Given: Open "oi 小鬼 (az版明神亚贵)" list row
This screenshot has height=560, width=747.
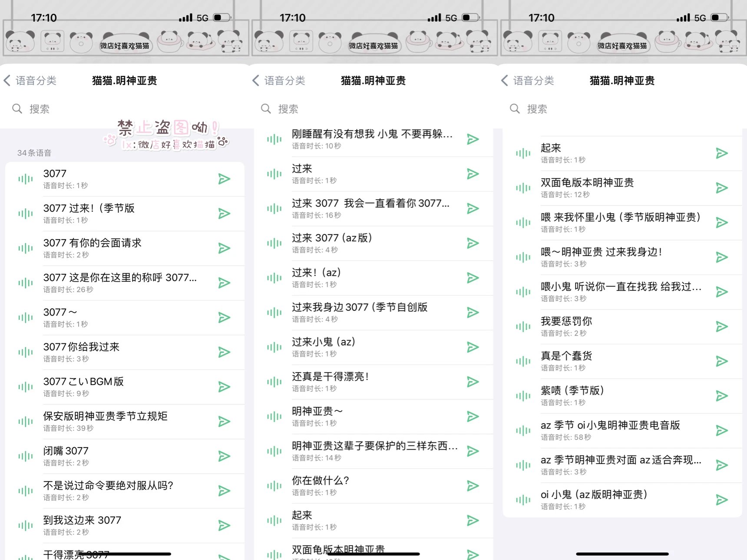Looking at the screenshot, I should point(622,500).
